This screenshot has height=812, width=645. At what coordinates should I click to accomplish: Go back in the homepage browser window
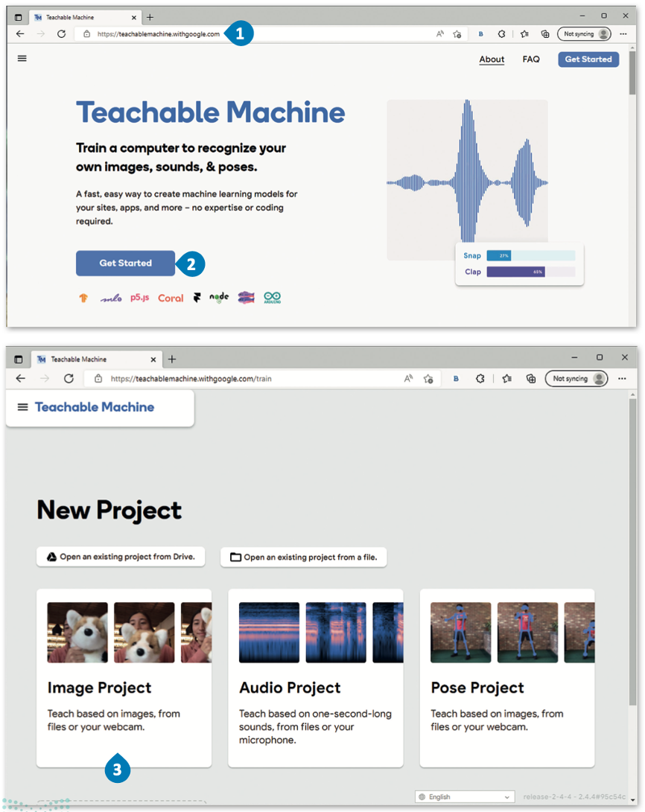point(20,33)
